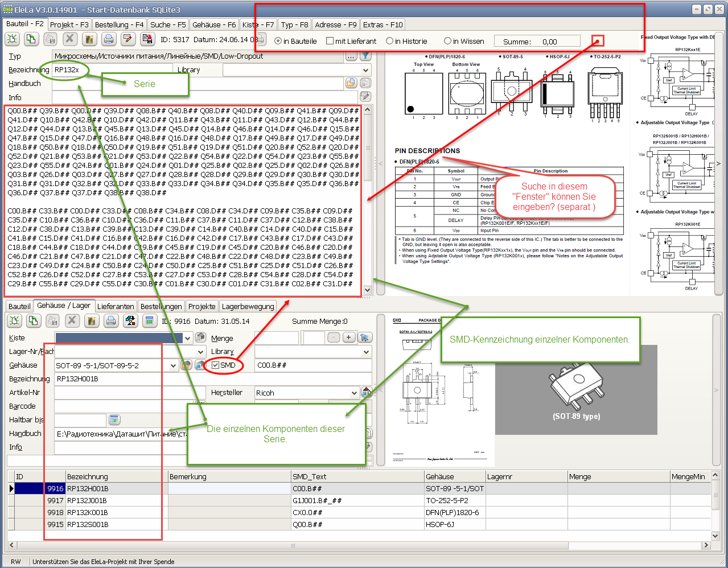Increase Menge with the plus button
This screenshot has height=568, width=728.
point(349,337)
